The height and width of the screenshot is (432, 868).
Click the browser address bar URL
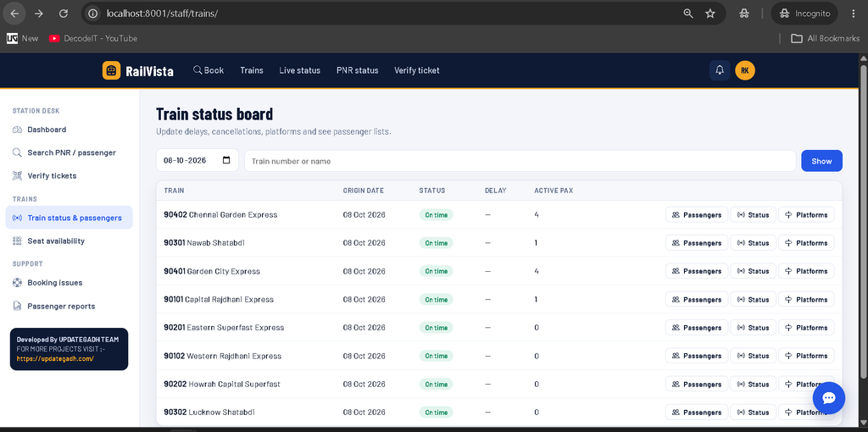tap(162, 14)
